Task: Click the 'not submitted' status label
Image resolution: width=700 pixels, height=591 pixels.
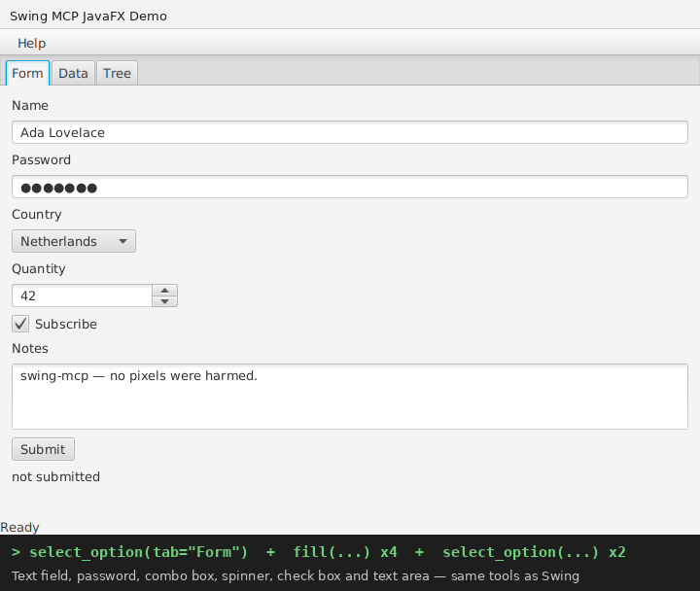Action: click(x=55, y=476)
